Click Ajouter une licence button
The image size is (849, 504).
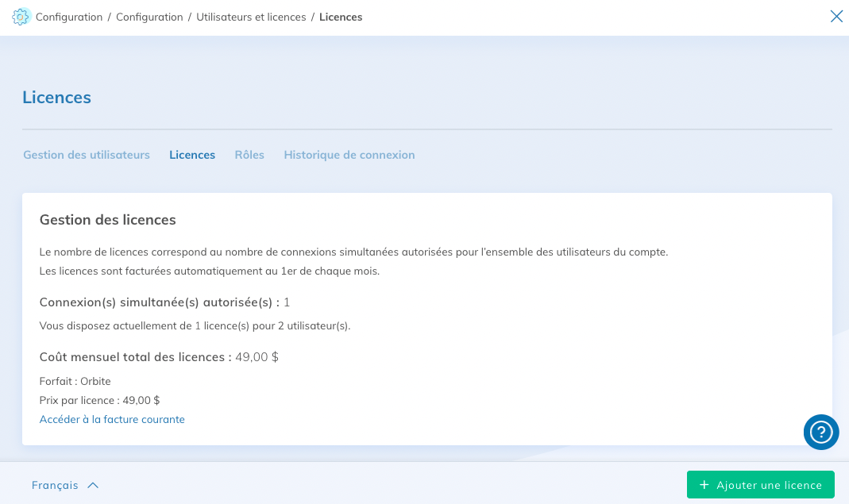[760, 484]
